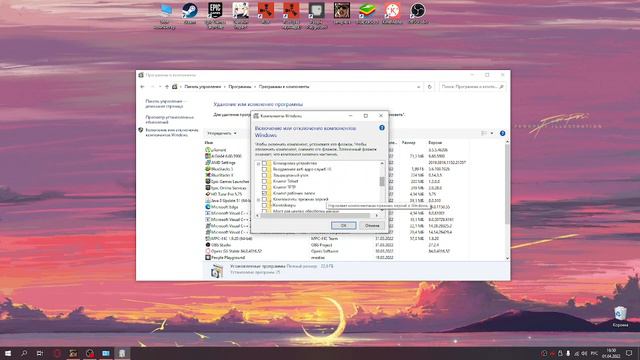Untick Клиент рабочих папок checkbox
The height and width of the screenshot is (360, 640).
click(264, 193)
